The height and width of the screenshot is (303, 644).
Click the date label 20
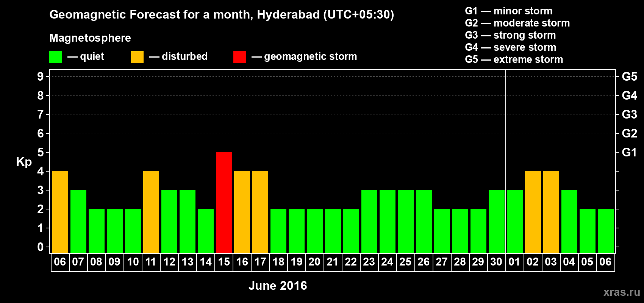coord(314,262)
